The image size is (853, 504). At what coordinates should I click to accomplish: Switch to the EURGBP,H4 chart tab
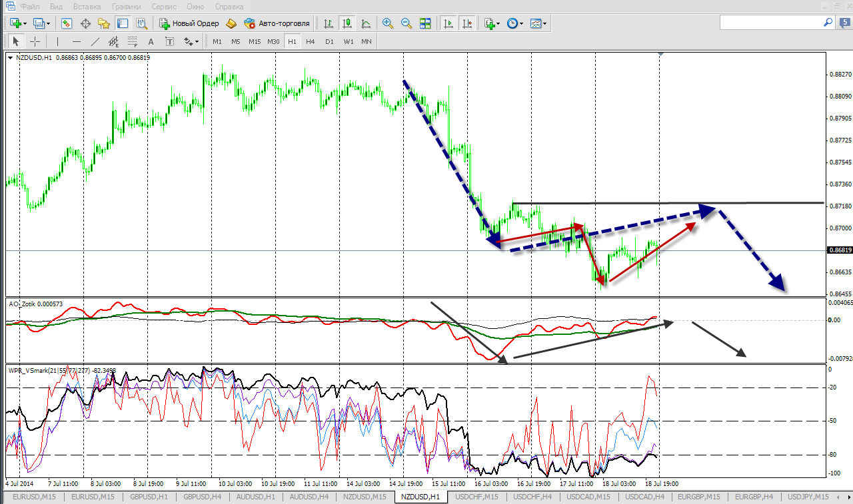coord(754,497)
